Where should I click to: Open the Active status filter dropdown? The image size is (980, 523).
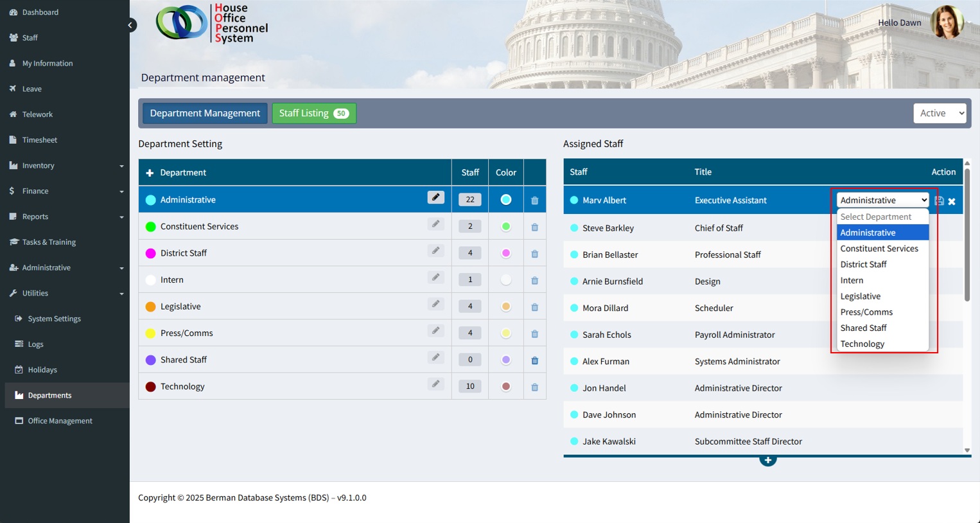pos(940,113)
